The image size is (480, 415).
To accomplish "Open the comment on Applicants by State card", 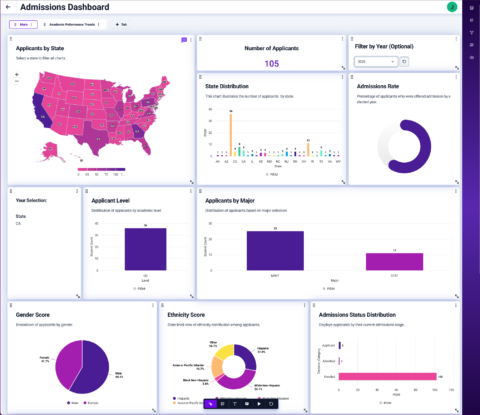I will [x=184, y=40].
